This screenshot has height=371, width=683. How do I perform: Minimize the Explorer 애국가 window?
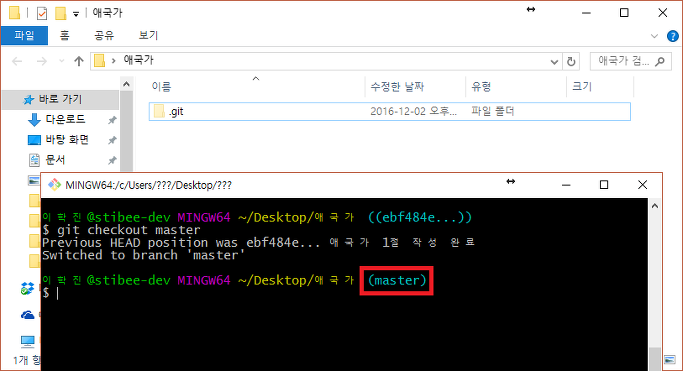tap(586, 13)
